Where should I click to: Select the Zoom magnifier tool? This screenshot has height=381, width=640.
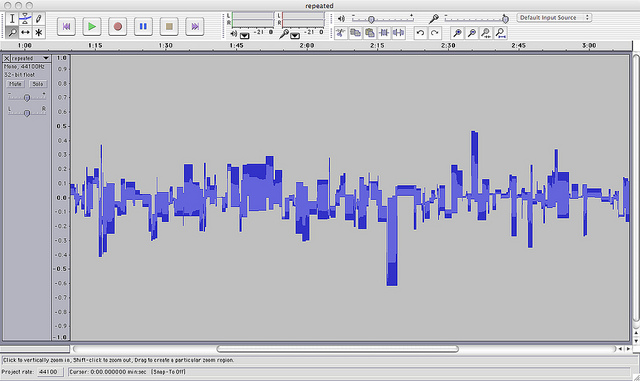pos(12,32)
